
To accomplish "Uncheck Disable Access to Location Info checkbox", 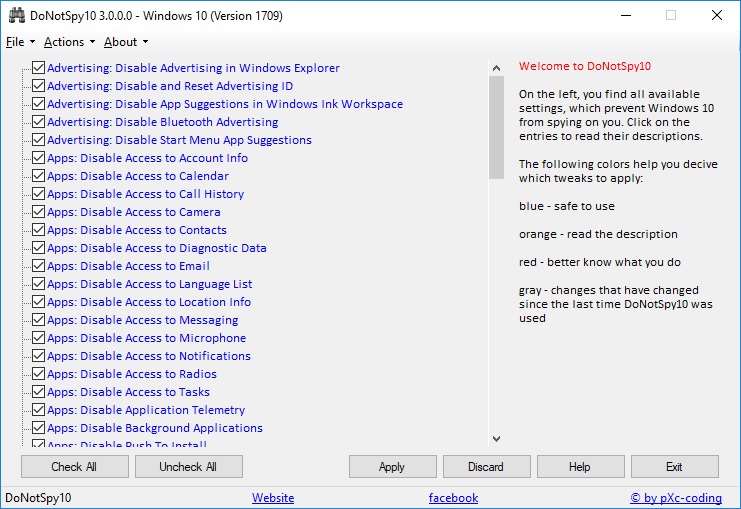I will pyautogui.click(x=39, y=301).
